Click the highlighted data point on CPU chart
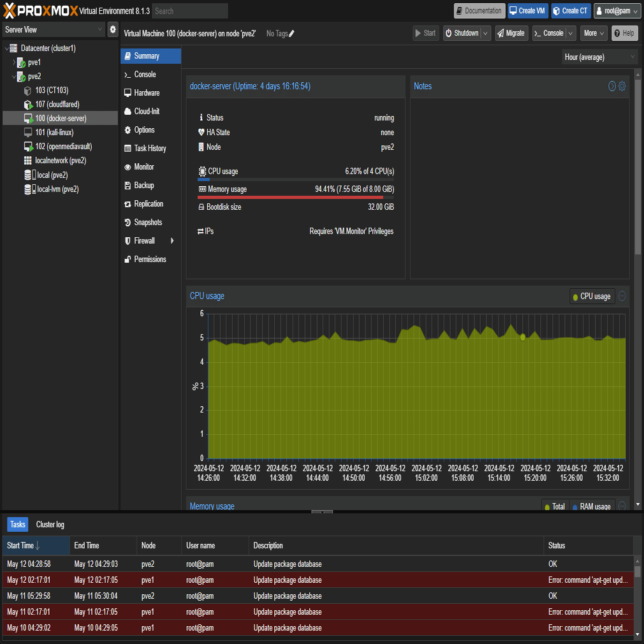Screen dimensions: 644x644 [522, 337]
